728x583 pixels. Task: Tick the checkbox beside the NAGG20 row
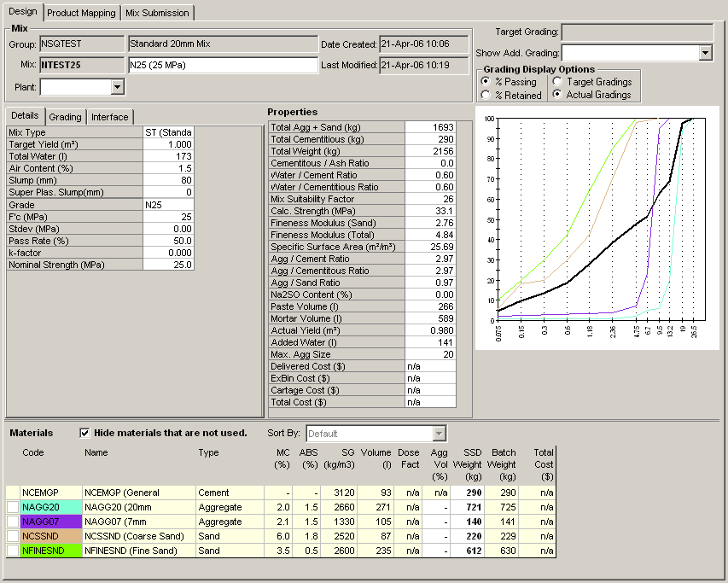pyautogui.click(x=13, y=508)
